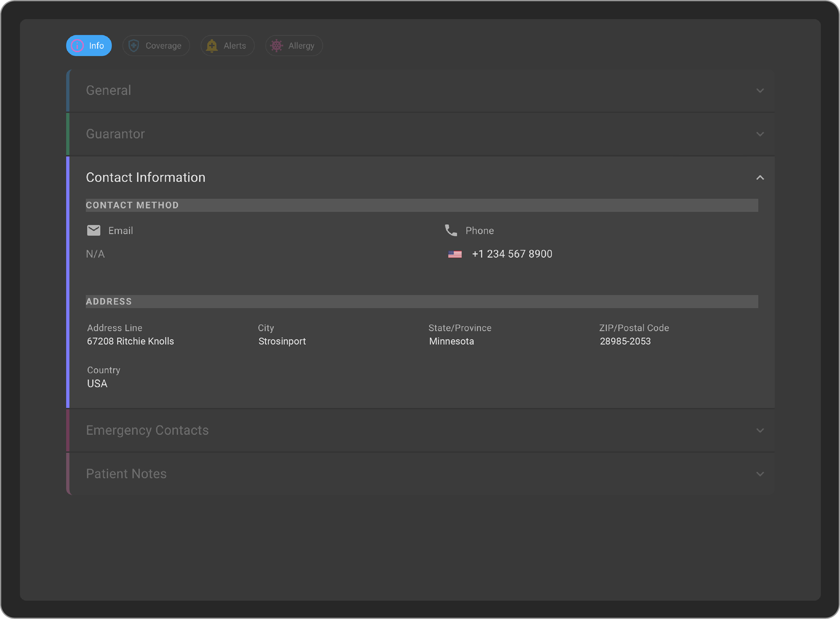Expand the Emergency Contacts chevron
The height and width of the screenshot is (619, 840).
pyautogui.click(x=760, y=431)
